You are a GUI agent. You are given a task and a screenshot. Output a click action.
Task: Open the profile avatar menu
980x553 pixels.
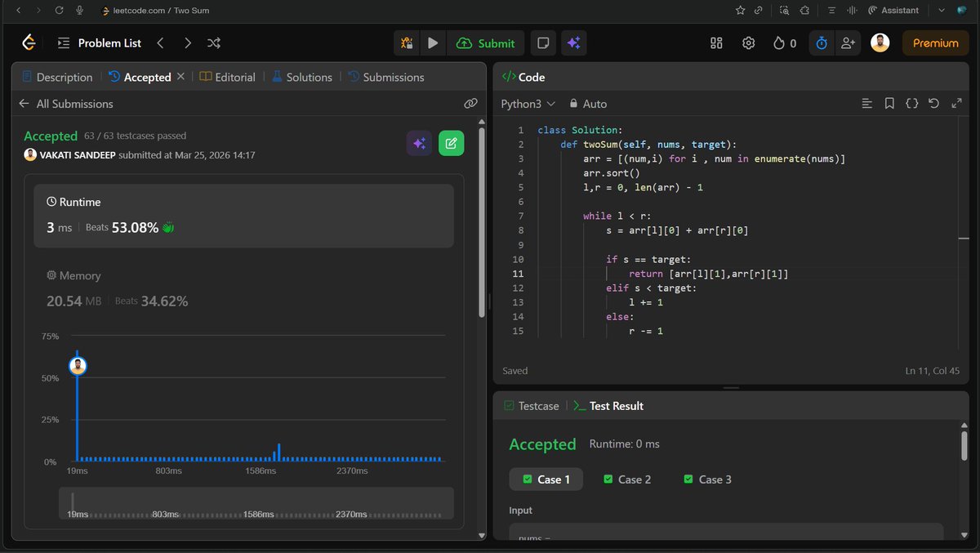click(880, 43)
